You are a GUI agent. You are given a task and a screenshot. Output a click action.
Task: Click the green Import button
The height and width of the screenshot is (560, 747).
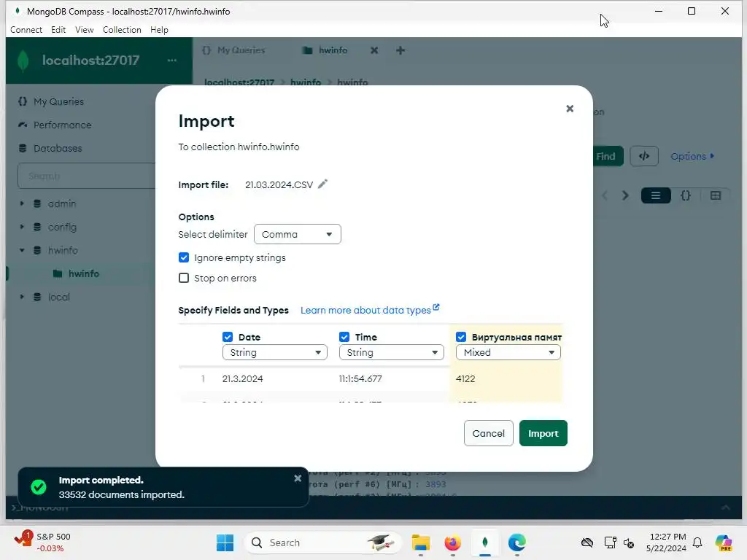[x=543, y=433]
